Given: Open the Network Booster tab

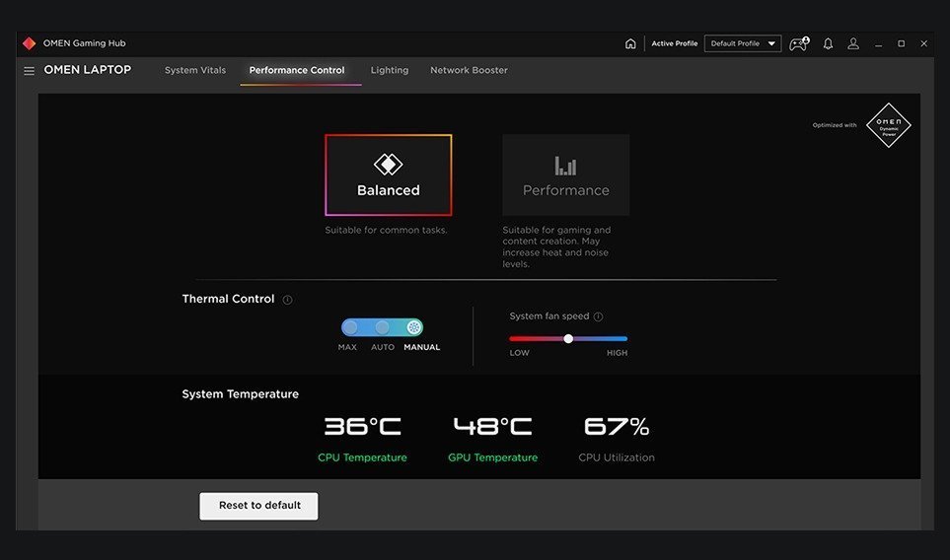Looking at the screenshot, I should point(469,70).
